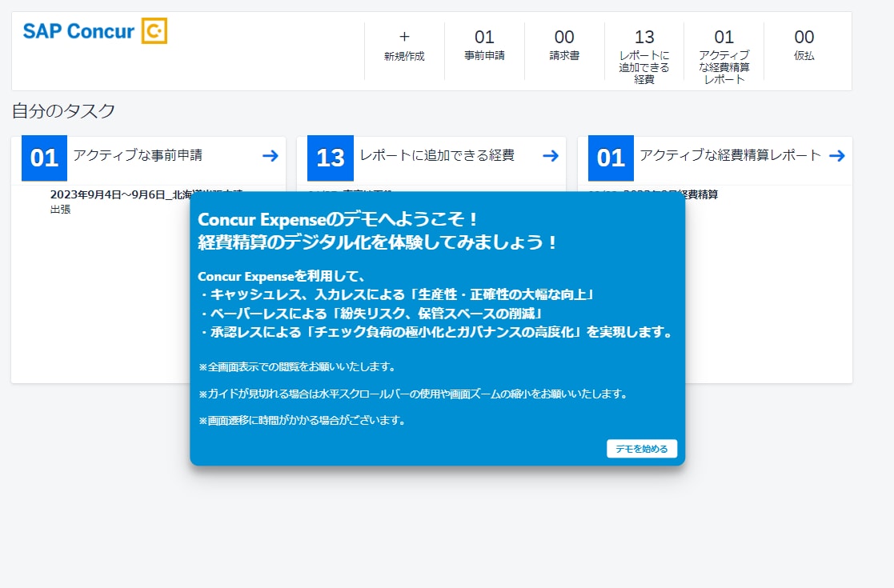The height and width of the screenshot is (588, 894).
Task: Click the ※画面遷移に時間がかかる note
Action: tap(303, 421)
